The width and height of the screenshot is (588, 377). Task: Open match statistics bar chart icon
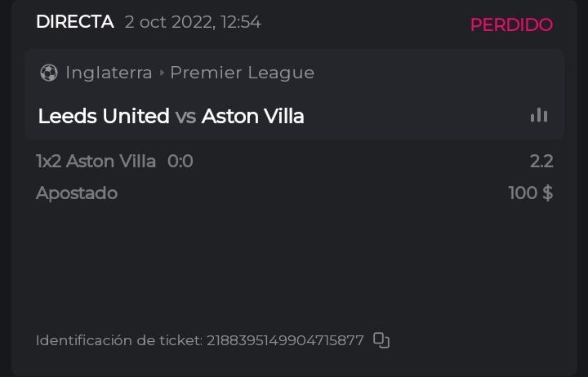[539, 116]
